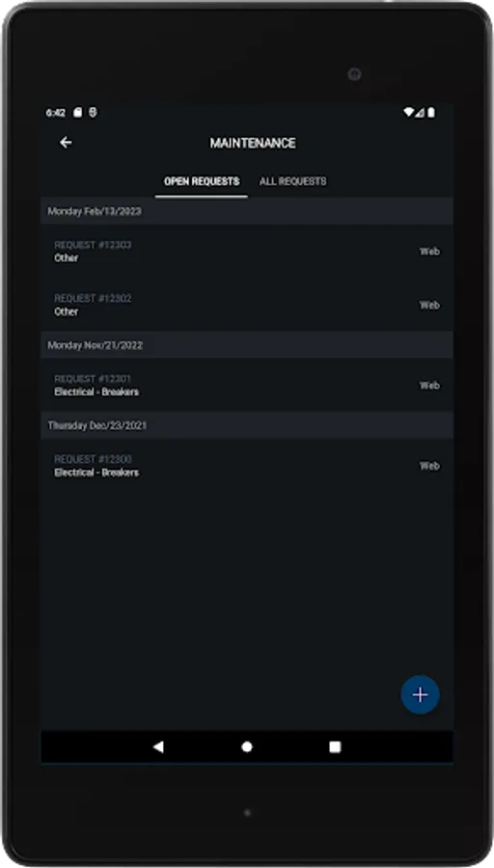Tap the Android back triangle navigation icon
494x868 pixels.
coord(158,747)
